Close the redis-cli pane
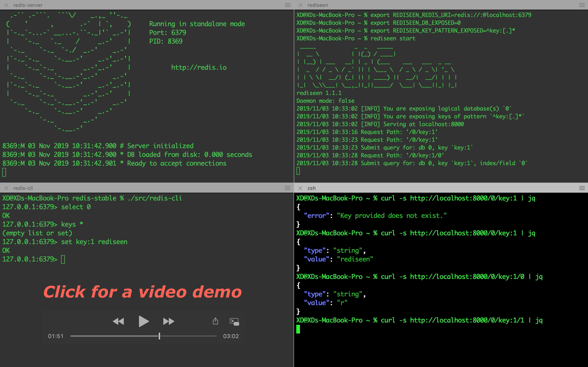 [7, 188]
